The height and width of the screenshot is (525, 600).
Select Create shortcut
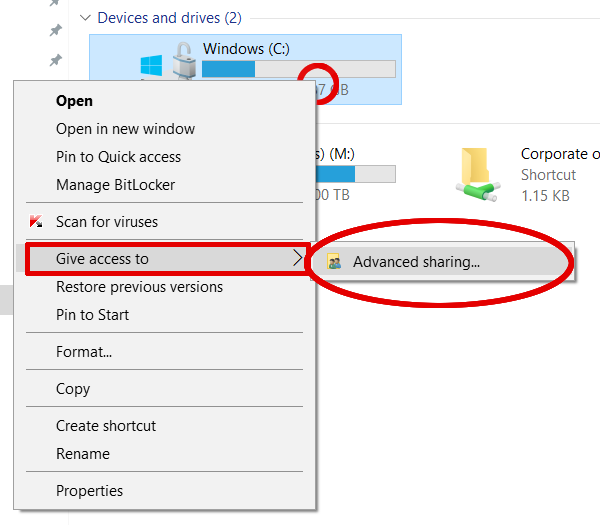coord(106,426)
